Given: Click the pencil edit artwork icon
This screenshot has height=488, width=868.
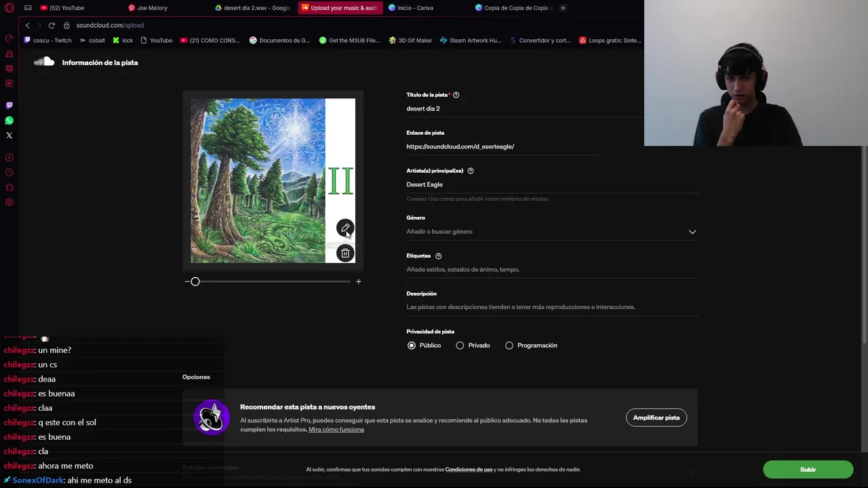Looking at the screenshot, I should (345, 228).
